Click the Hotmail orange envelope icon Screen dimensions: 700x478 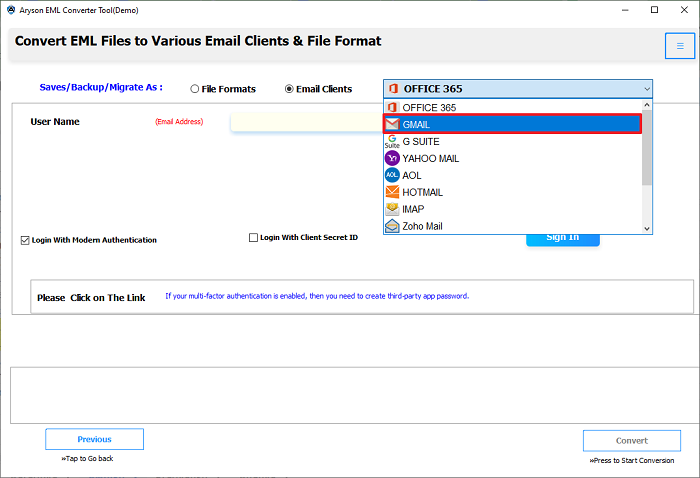(392, 192)
